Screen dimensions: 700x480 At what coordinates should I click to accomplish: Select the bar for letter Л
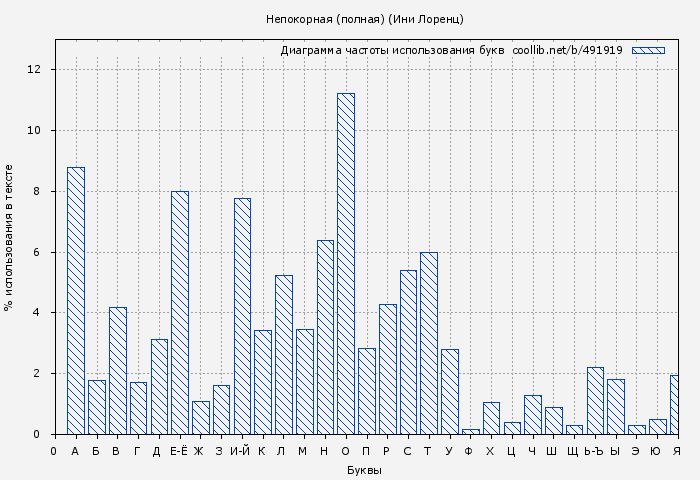coord(284,354)
